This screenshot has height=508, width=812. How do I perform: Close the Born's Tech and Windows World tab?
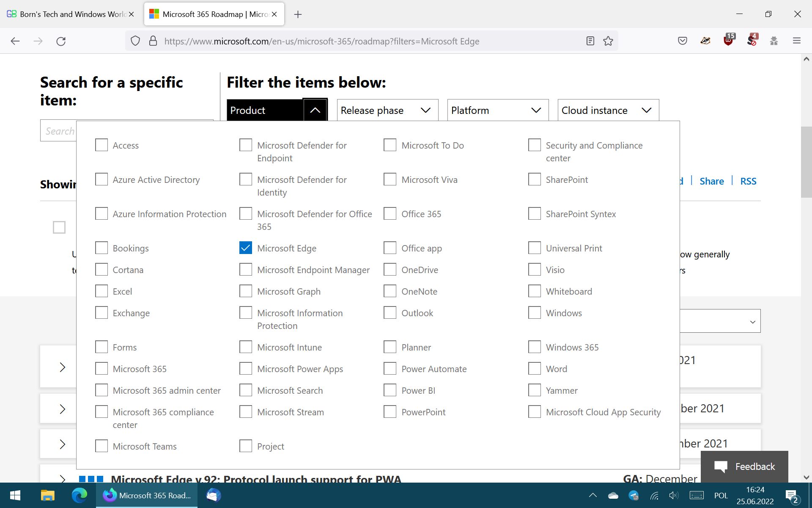(131, 14)
